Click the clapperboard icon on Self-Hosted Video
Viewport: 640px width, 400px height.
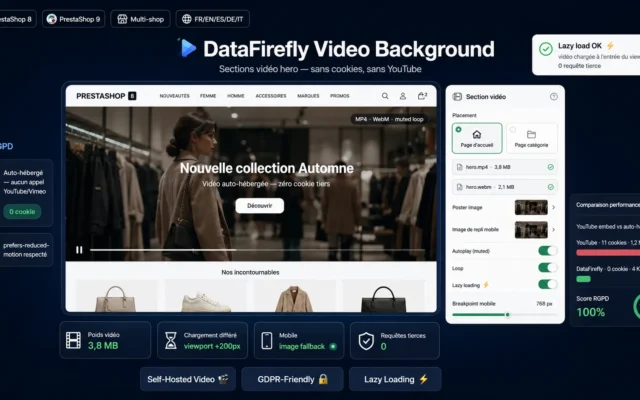click(223, 379)
